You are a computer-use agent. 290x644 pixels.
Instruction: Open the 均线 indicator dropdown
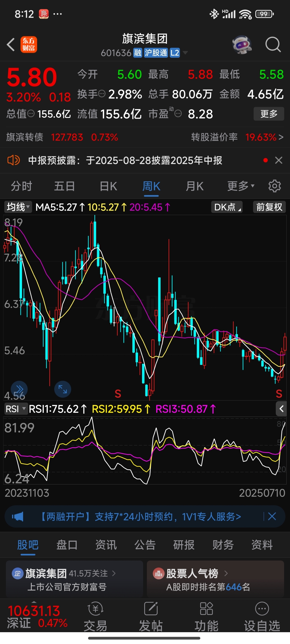[18, 207]
